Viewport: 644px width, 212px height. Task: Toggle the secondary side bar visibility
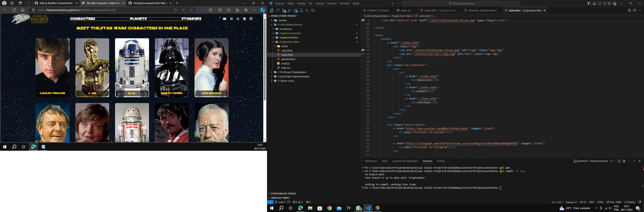point(599,4)
